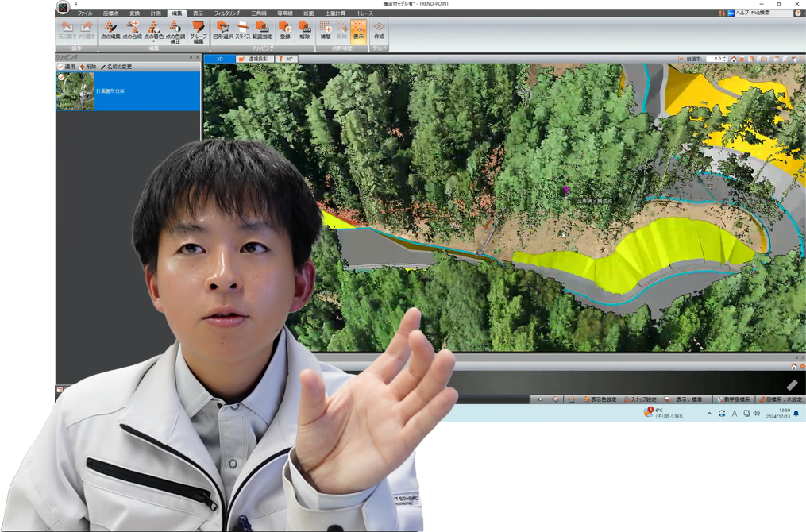Expand the Windows system tray hidden icons
Viewport: 806px width, 532px height.
pyautogui.click(x=709, y=414)
